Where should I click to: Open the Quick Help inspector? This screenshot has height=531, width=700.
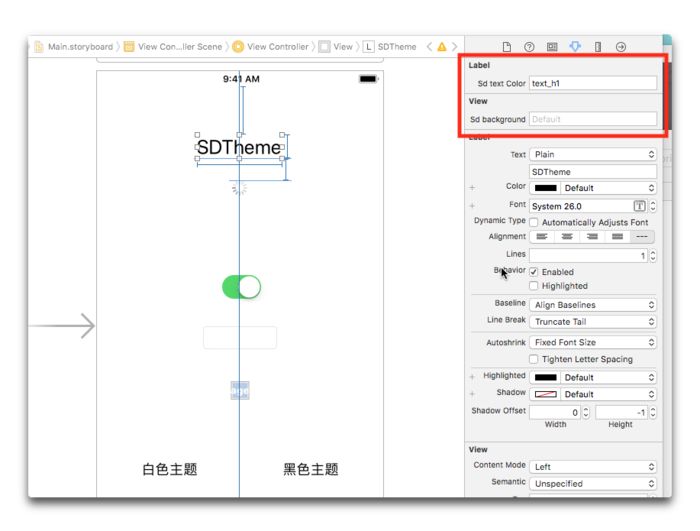[x=529, y=46]
